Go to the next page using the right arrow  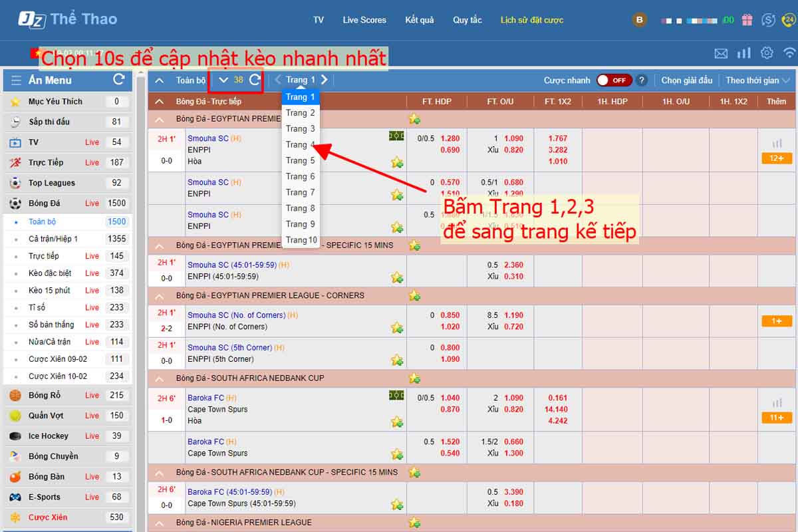pyautogui.click(x=325, y=80)
